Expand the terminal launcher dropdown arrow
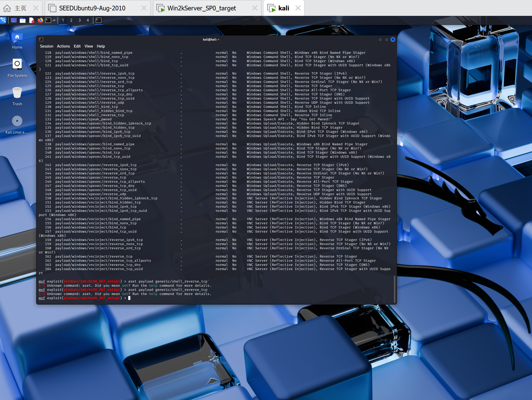 [x=54, y=20]
